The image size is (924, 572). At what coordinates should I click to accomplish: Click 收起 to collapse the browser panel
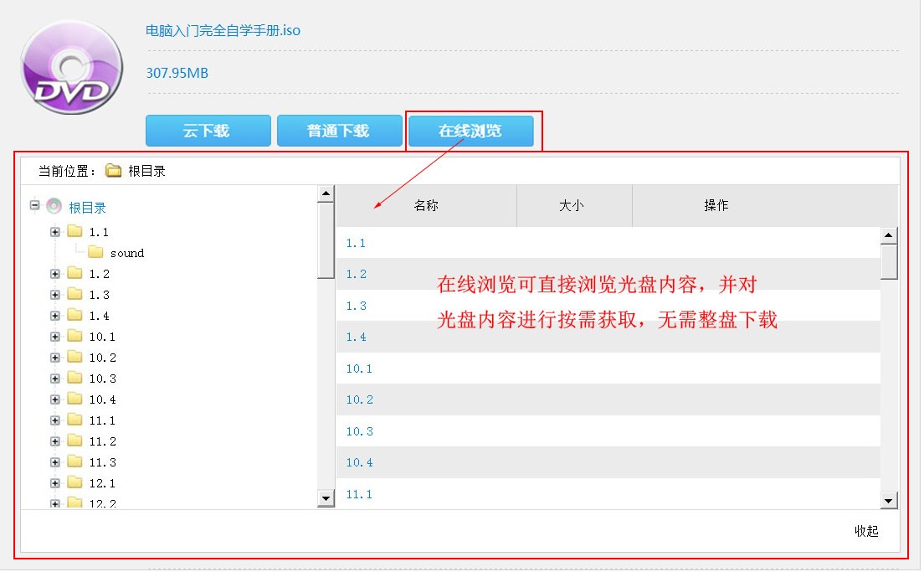click(x=866, y=531)
